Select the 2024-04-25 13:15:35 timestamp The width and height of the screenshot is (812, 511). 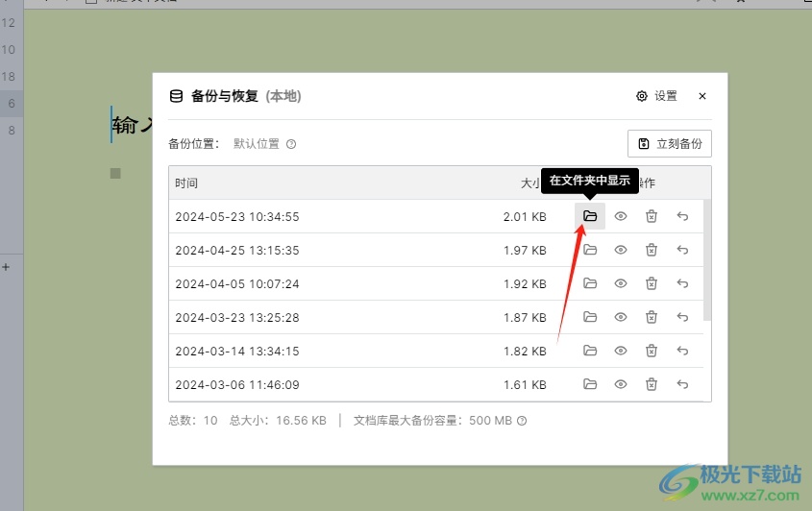click(237, 250)
